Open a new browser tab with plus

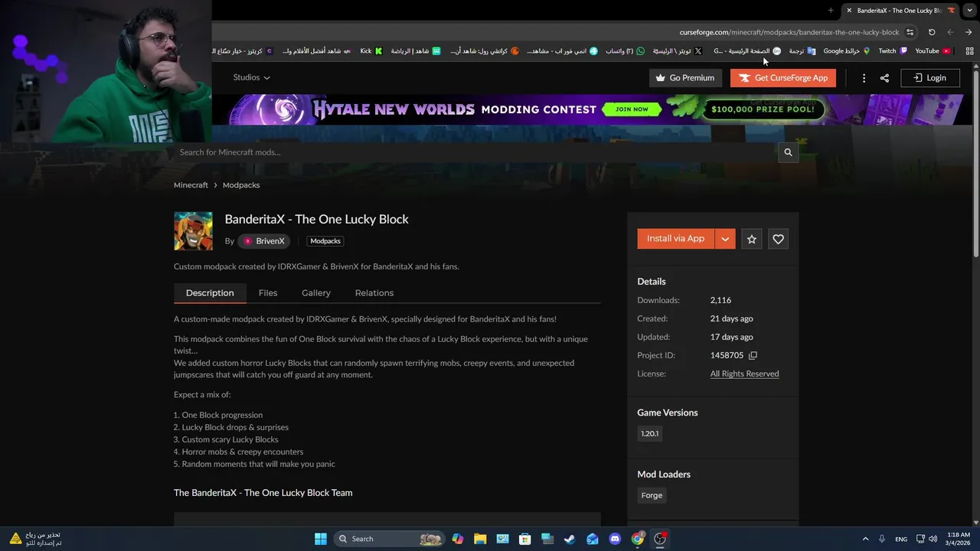tap(831, 10)
